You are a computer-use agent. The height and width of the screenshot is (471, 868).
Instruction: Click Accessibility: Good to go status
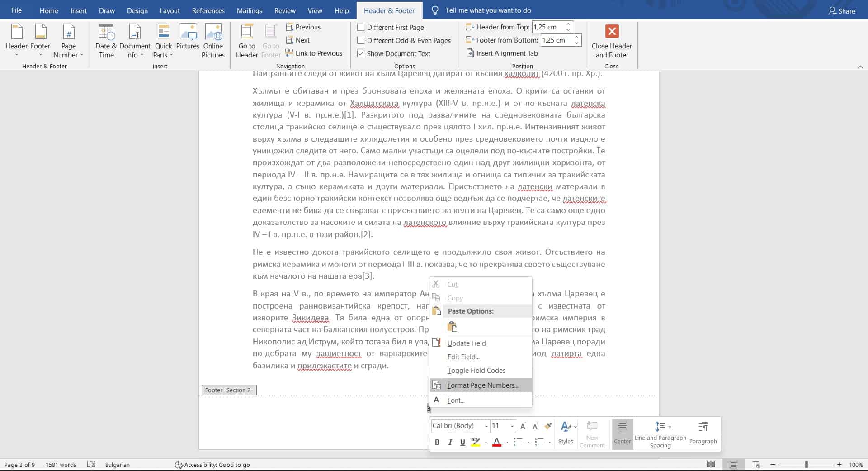pyautogui.click(x=212, y=465)
